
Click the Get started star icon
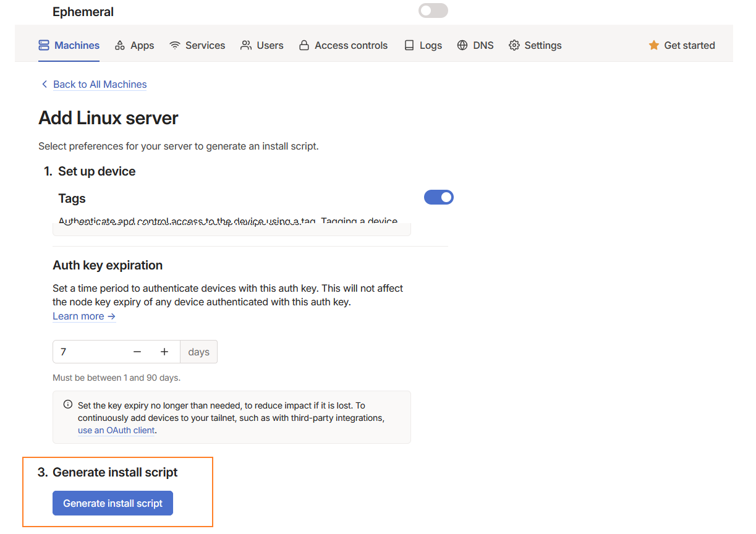pos(654,45)
